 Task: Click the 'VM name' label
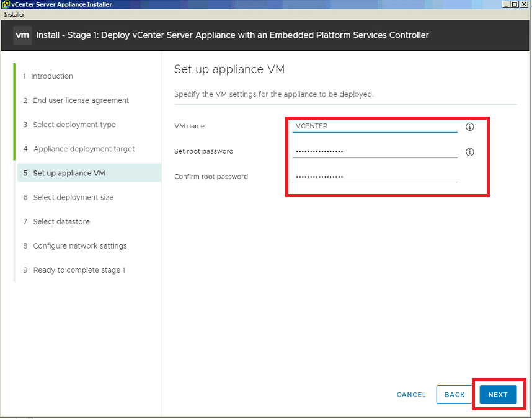[x=189, y=126]
